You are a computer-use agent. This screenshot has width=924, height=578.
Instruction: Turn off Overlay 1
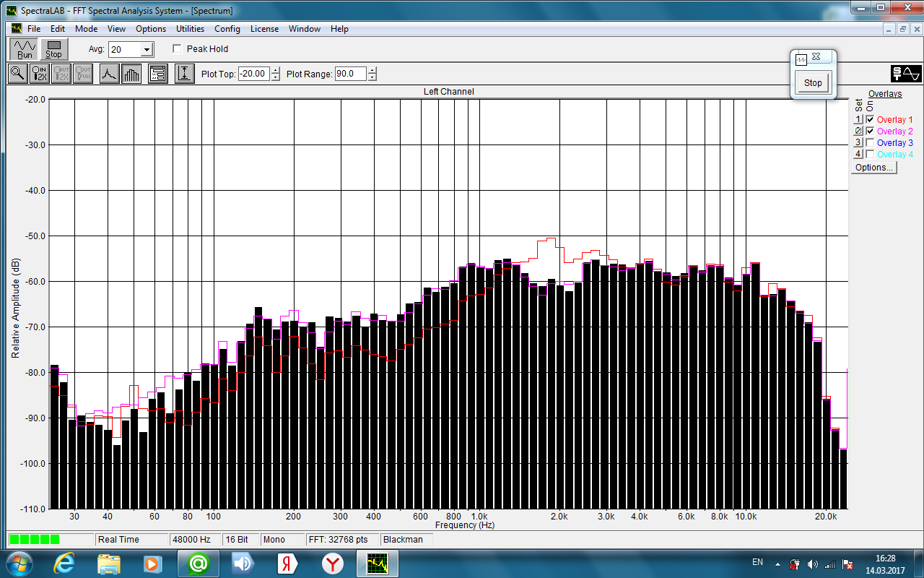[870, 120]
